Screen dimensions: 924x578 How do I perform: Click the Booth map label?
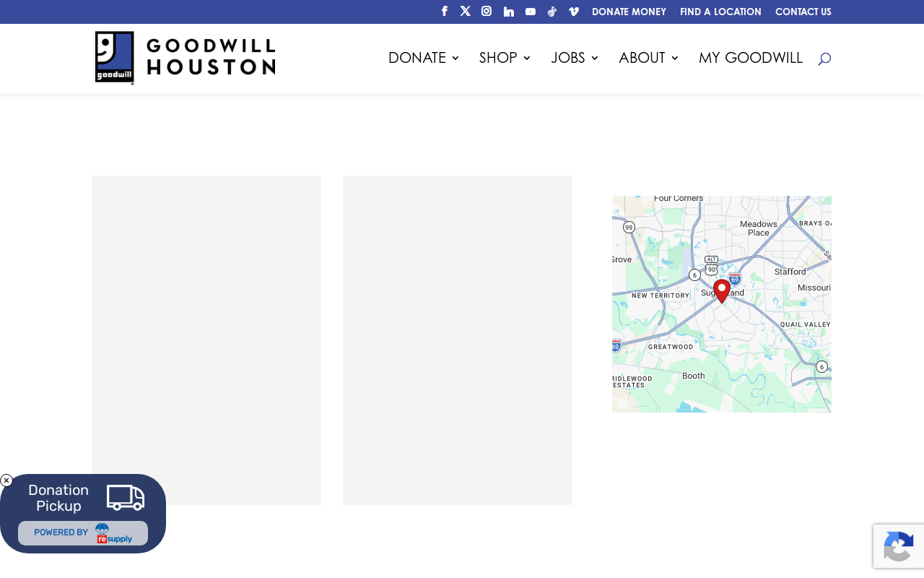click(x=693, y=376)
